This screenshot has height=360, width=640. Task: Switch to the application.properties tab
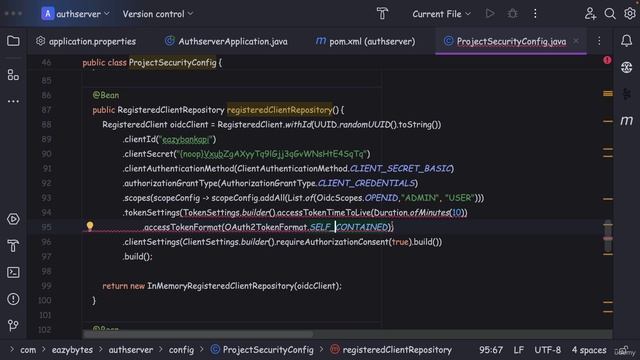[x=86, y=41]
